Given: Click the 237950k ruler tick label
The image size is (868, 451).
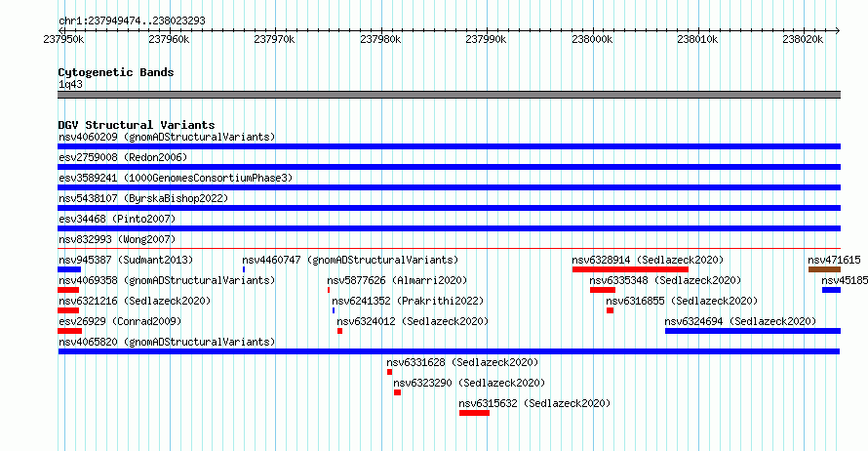Looking at the screenshot, I should (63, 39).
